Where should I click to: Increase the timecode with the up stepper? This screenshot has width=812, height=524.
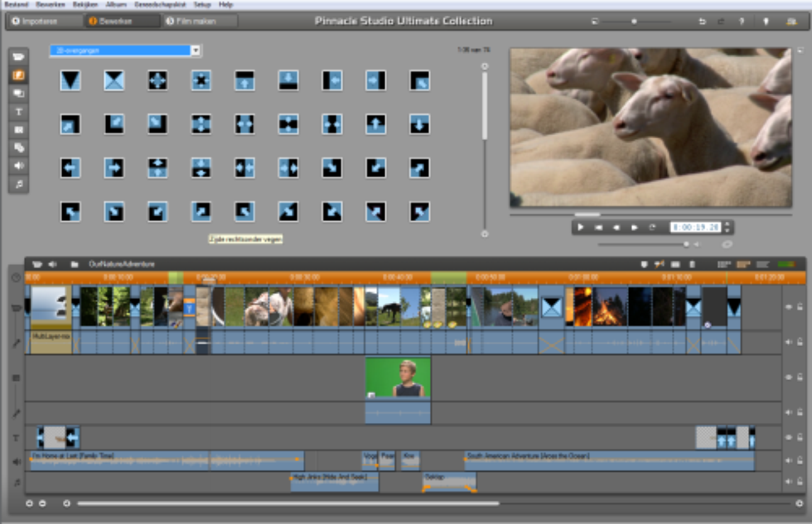point(727,224)
